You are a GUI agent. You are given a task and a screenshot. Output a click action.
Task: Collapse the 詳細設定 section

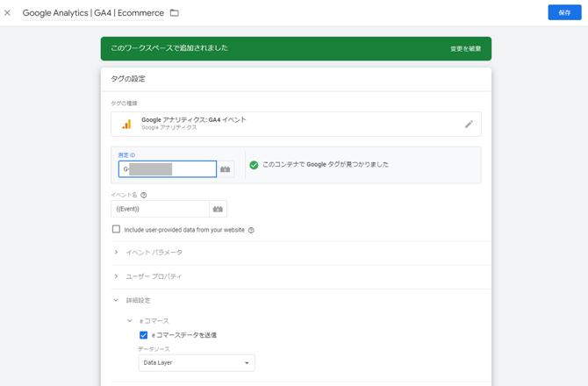point(116,301)
